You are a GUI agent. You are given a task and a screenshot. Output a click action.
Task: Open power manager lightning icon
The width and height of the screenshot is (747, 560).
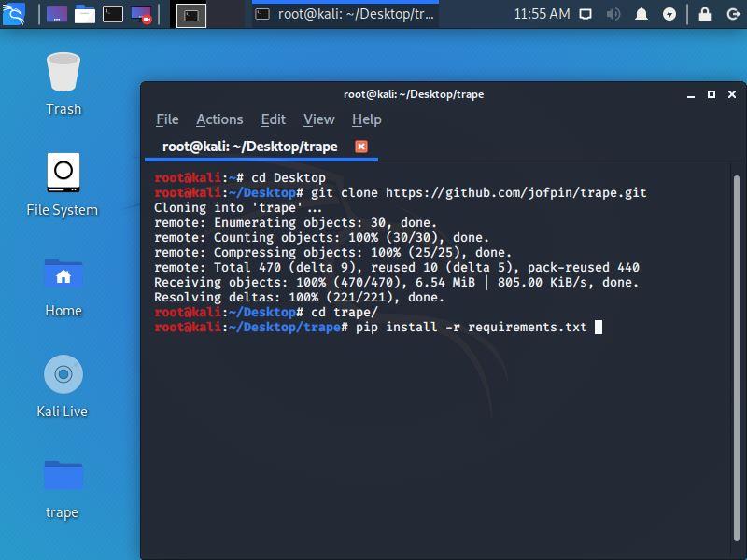pyautogui.click(x=669, y=14)
